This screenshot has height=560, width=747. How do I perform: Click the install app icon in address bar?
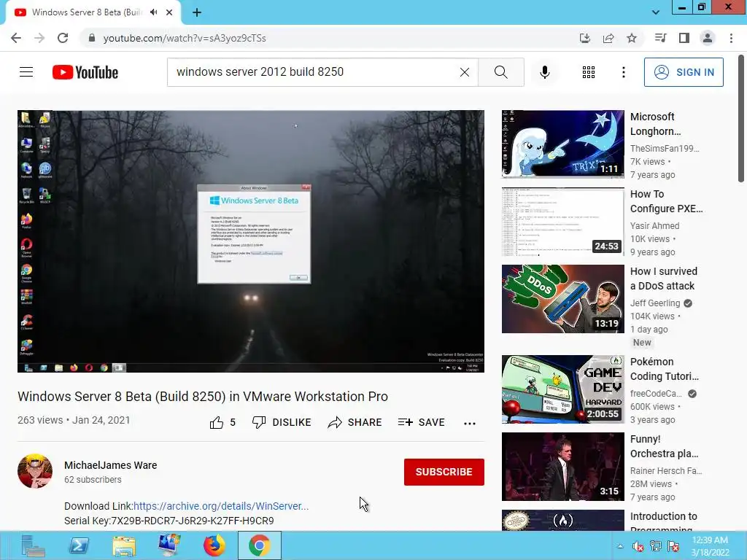coord(584,38)
